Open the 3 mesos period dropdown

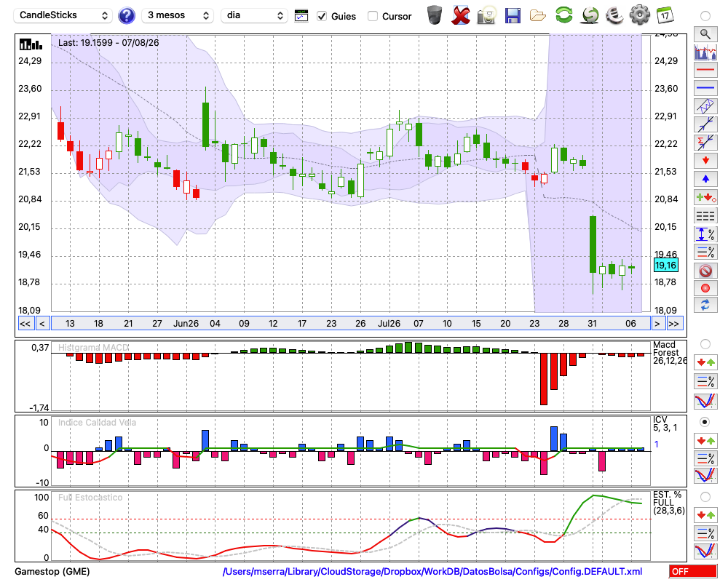(178, 15)
